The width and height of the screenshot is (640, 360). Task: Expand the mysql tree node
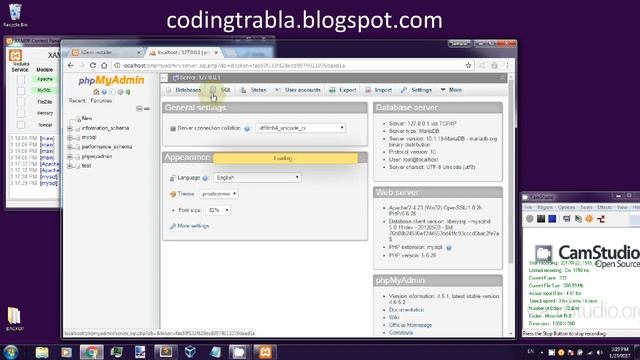click(70, 138)
